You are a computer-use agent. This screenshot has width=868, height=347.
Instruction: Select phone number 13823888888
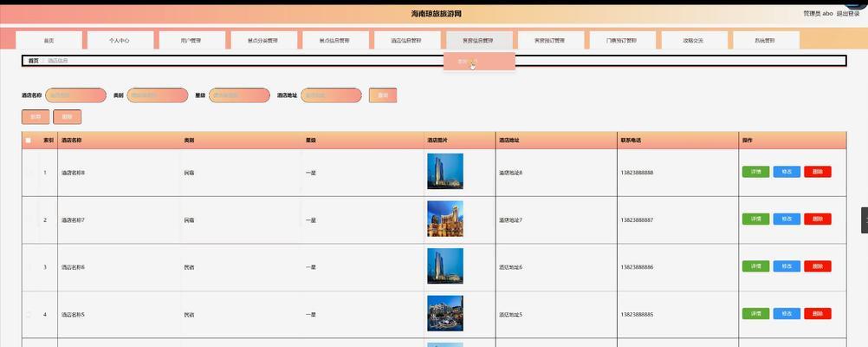(x=638, y=173)
